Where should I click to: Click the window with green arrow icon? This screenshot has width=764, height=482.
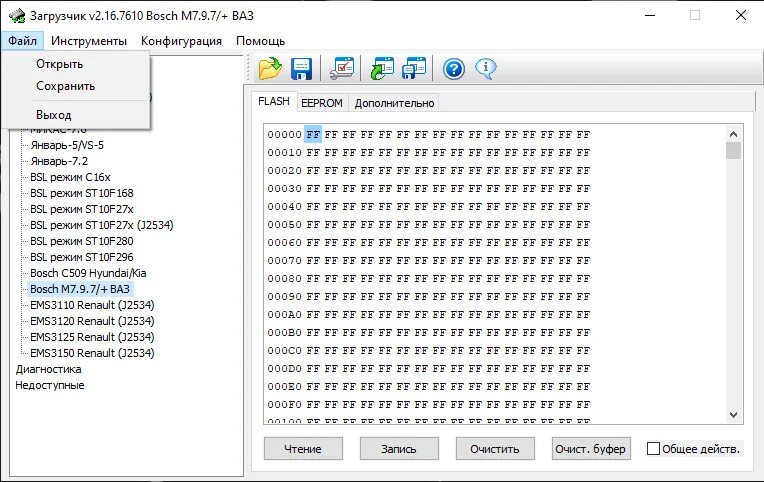point(382,68)
